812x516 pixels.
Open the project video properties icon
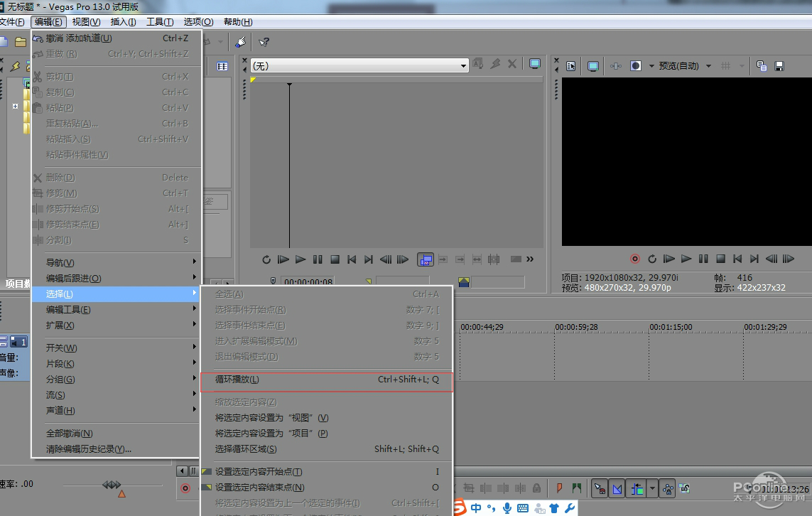coord(570,66)
